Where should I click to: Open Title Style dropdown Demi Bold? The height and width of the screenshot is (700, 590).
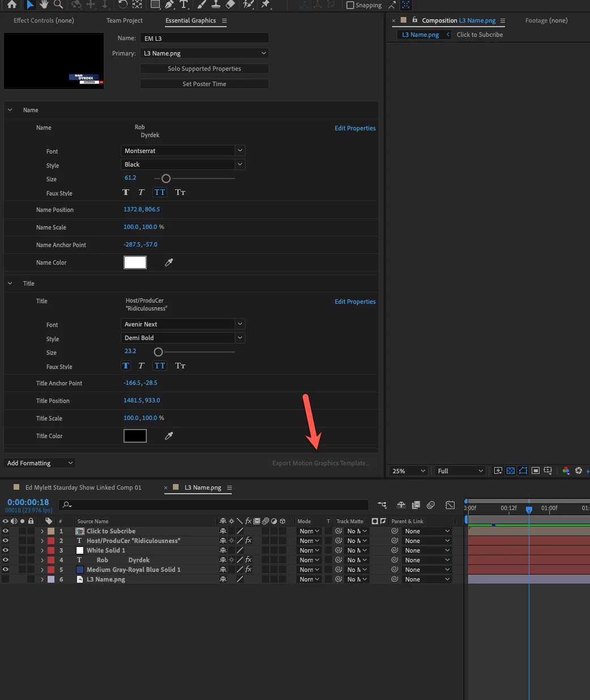point(182,338)
